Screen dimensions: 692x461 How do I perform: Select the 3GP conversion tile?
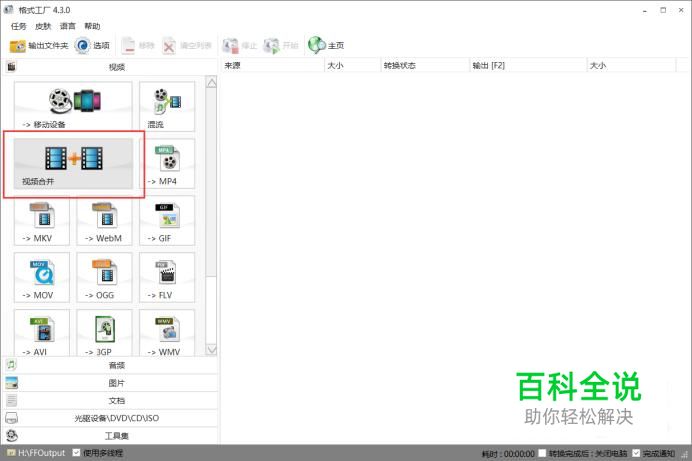click(x=104, y=333)
